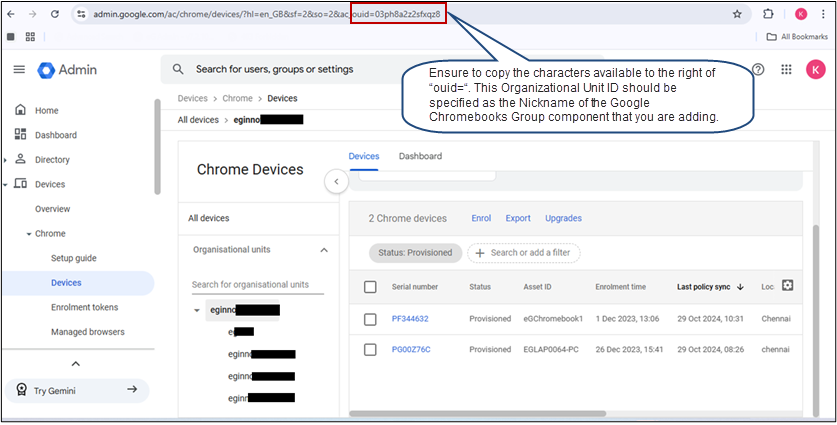Click All devices breadcrumb link
Image resolution: width=837 pixels, height=425 pixels.
pos(198,120)
